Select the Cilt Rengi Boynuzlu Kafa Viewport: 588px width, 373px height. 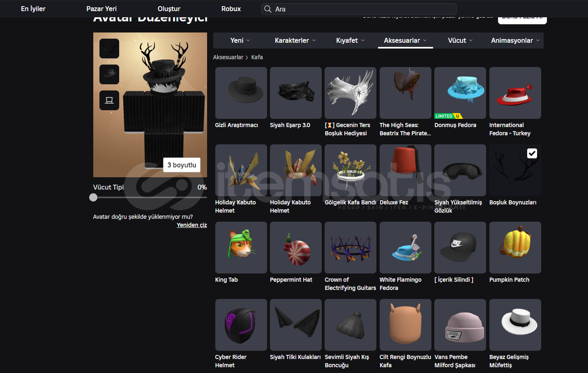pos(406,325)
